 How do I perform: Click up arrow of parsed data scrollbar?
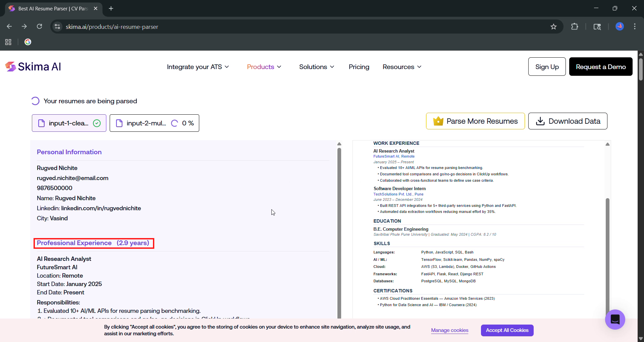tap(339, 144)
